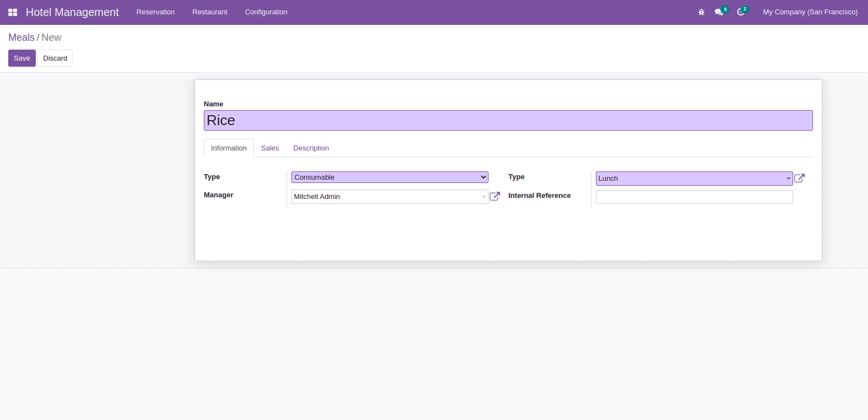
Task: Switch to the Description tab
Action: [311, 148]
